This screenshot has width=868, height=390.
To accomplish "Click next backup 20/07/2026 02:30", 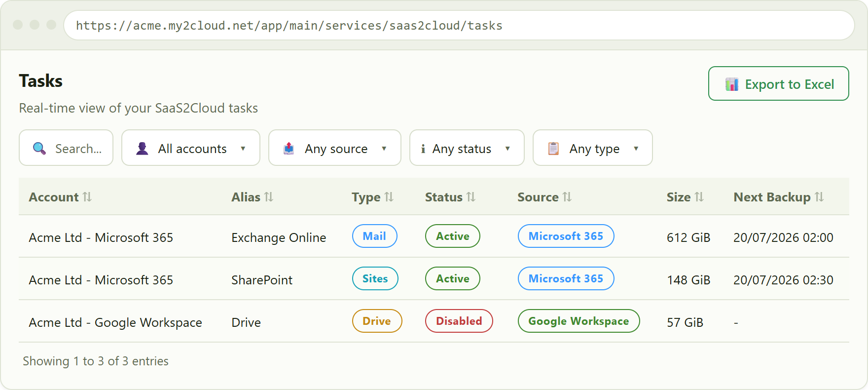I will tap(783, 280).
